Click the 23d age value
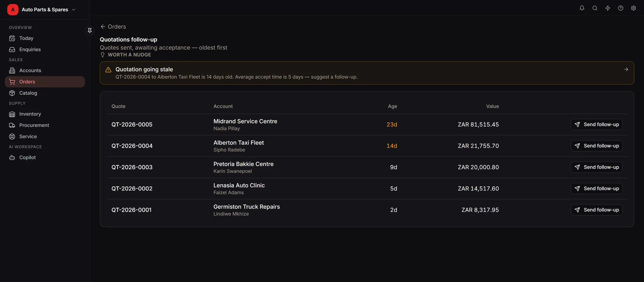 [x=392, y=124]
